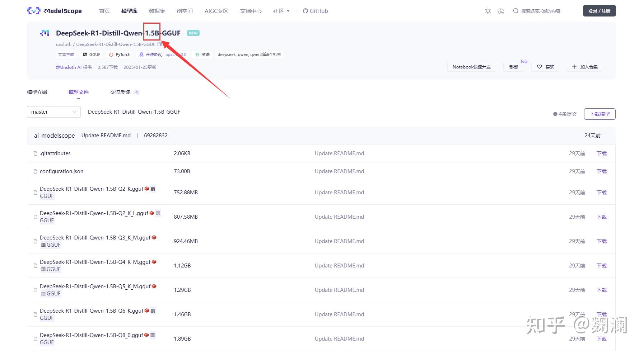Screen dimensions: 644x351
Task: Click the 登录 / 注册 button
Action: coord(599,11)
